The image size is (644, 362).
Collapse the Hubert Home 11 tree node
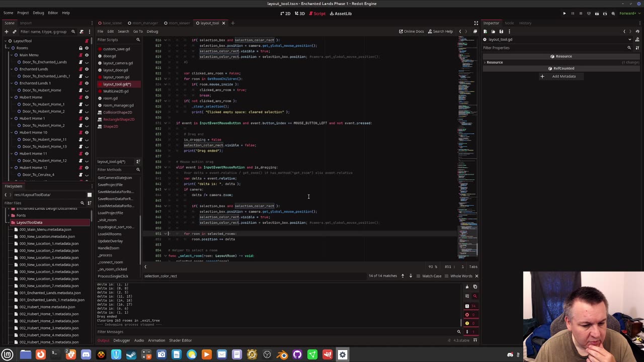11,153
